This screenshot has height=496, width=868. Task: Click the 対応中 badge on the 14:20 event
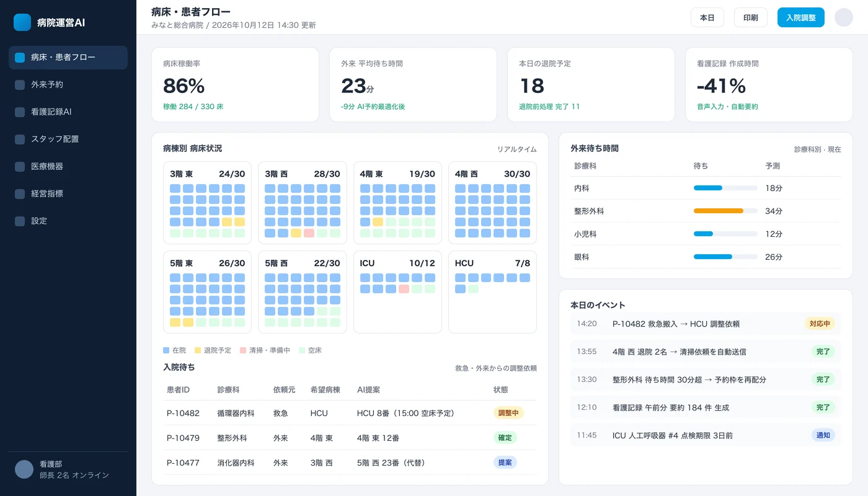pos(820,324)
